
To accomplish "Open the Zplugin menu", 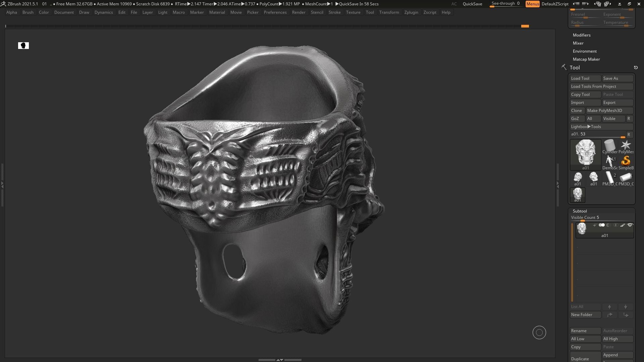I will [x=411, y=12].
